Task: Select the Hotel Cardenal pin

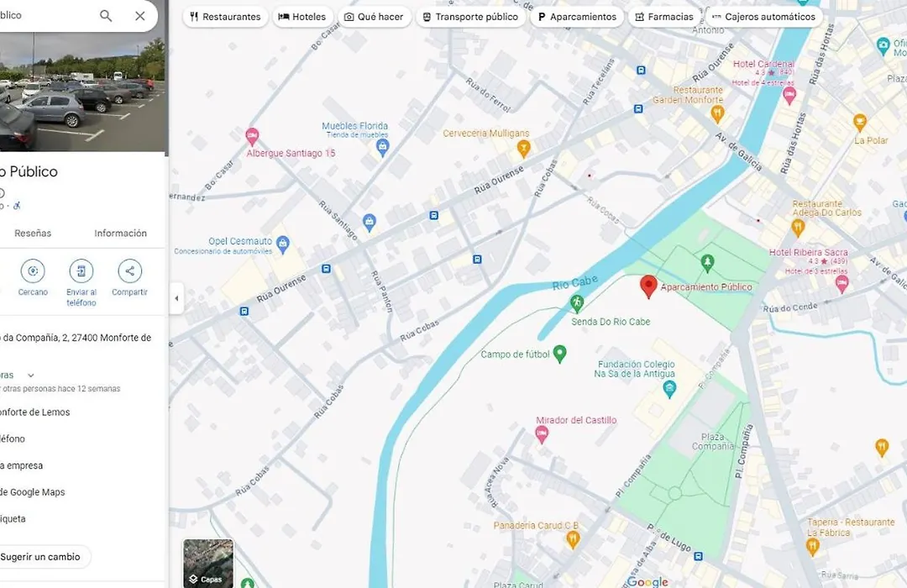Action: tap(789, 96)
